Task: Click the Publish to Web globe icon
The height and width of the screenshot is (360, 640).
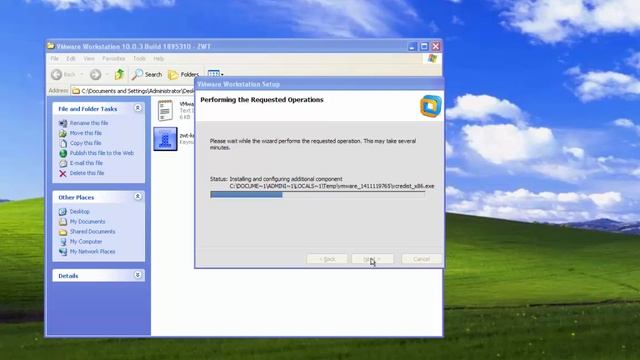Action: [x=63, y=153]
